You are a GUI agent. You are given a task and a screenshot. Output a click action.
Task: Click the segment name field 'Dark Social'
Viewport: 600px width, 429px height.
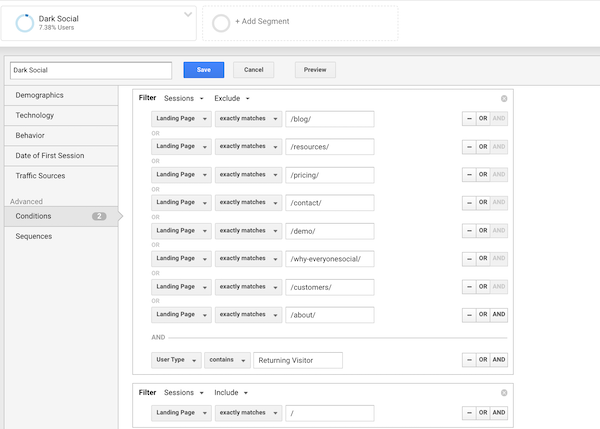pyautogui.click(x=91, y=70)
